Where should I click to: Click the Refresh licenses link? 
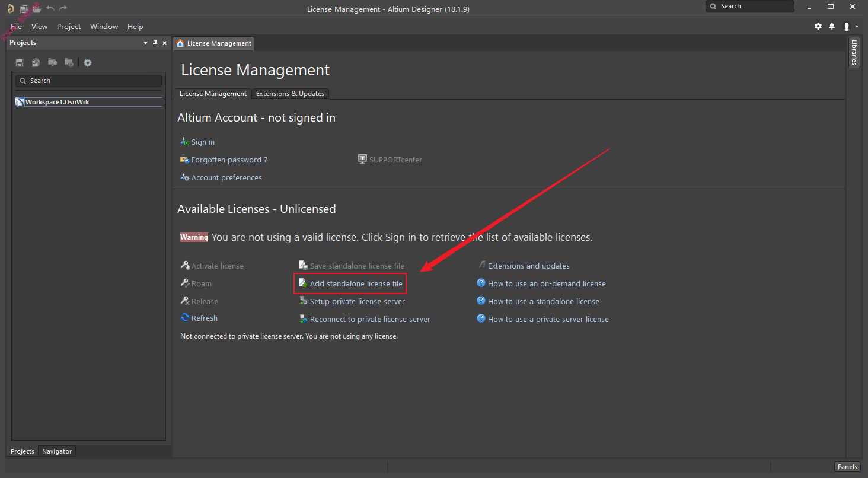pyautogui.click(x=205, y=318)
